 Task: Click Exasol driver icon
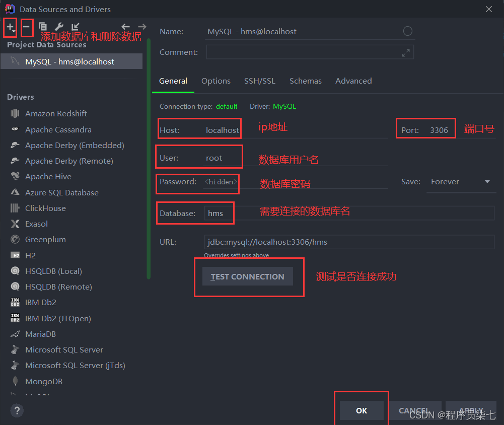coord(15,224)
